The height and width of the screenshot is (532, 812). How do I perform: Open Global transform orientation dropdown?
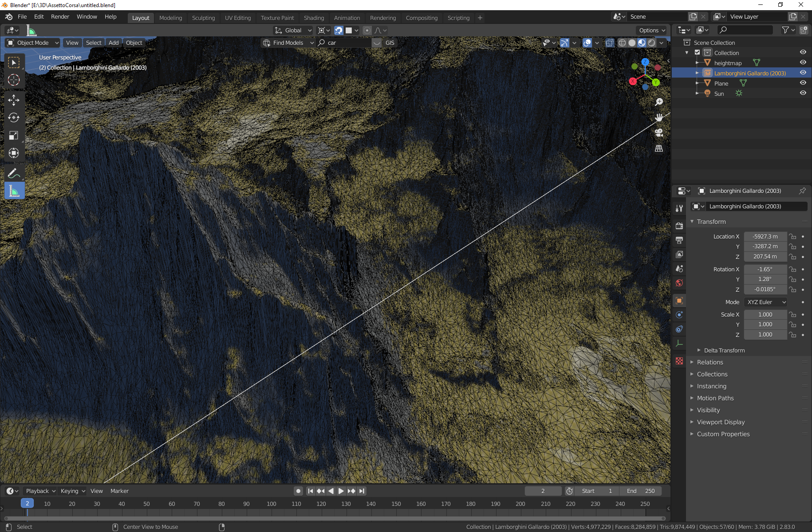point(293,30)
